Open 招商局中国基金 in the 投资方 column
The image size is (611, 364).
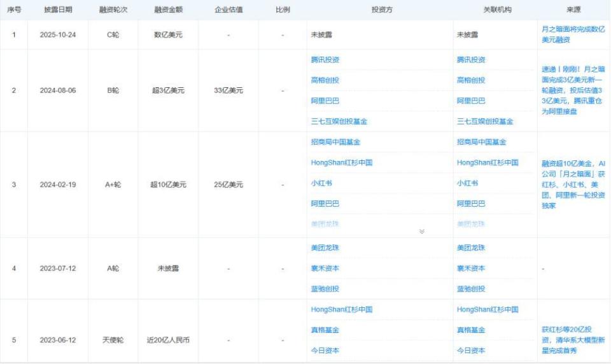point(335,143)
